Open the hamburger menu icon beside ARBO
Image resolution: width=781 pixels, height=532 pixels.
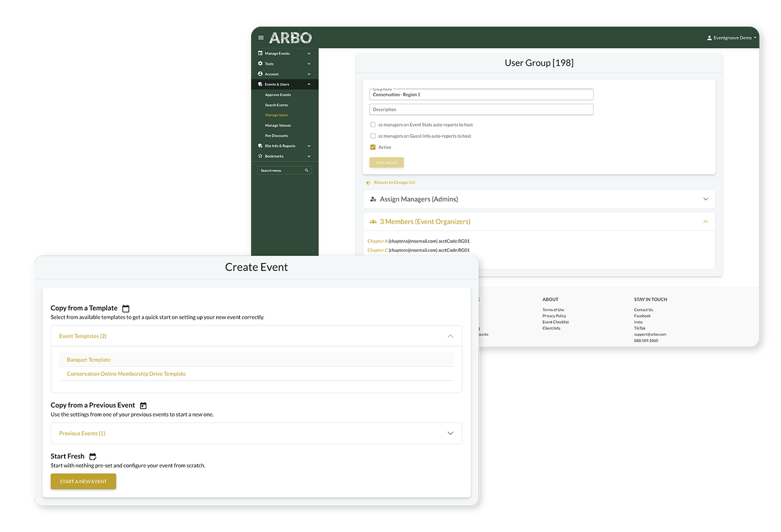click(x=261, y=38)
